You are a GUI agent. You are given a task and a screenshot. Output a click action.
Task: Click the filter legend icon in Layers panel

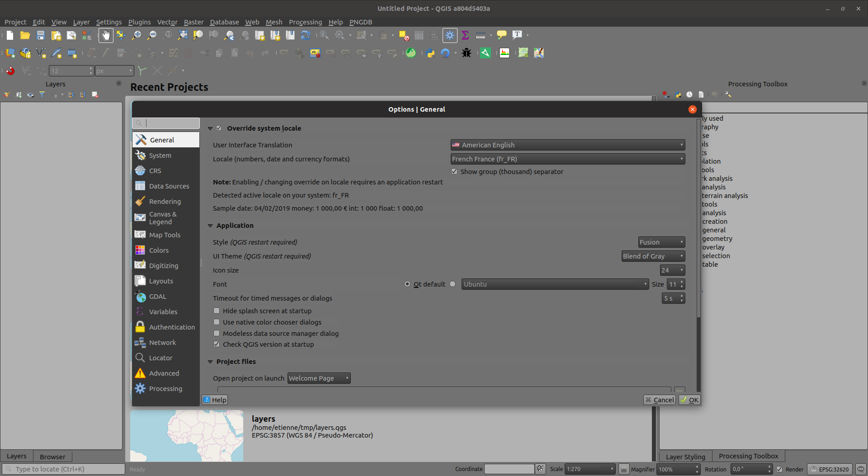(42, 94)
